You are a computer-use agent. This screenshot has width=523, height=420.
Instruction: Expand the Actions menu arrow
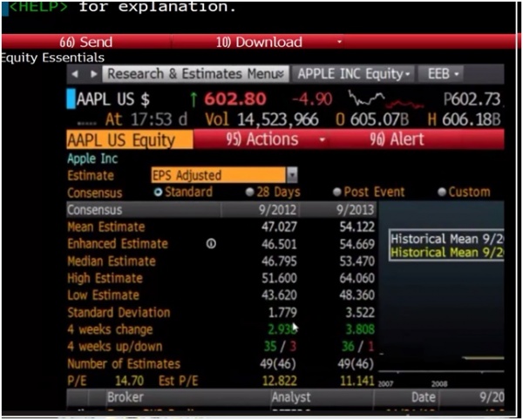[x=322, y=139]
